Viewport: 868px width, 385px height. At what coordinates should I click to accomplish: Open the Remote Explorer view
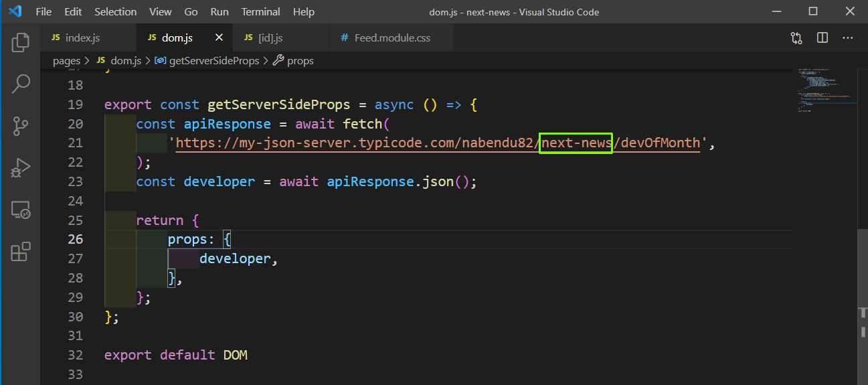(x=21, y=210)
